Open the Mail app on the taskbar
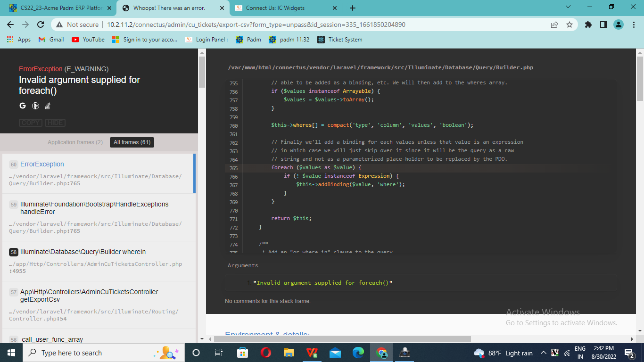Viewport: 644px width, 362px height. 335,353
